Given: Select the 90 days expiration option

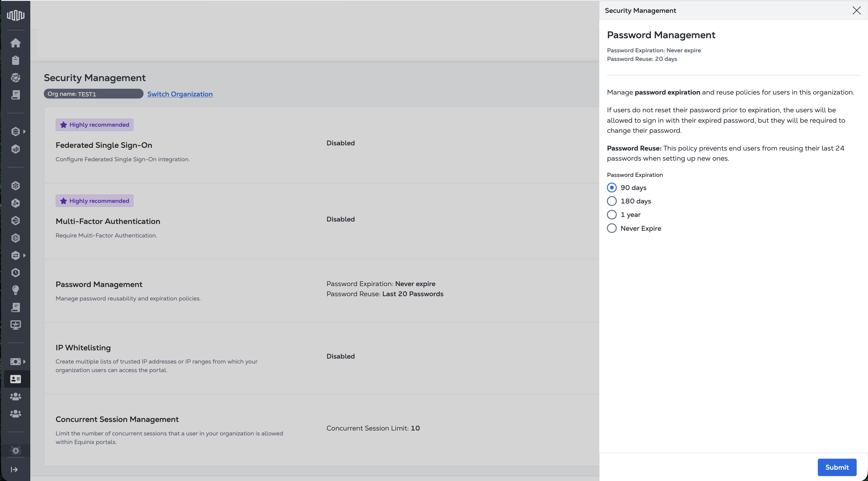Looking at the screenshot, I should point(612,188).
